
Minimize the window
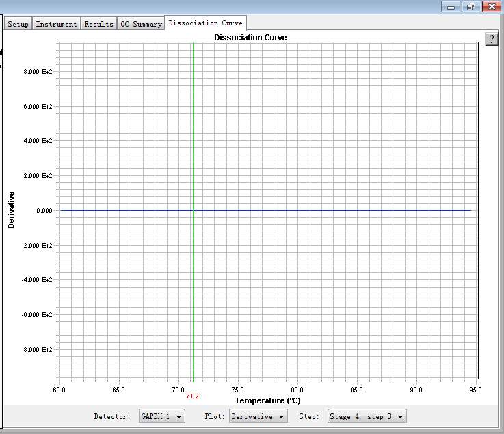click(x=451, y=7)
